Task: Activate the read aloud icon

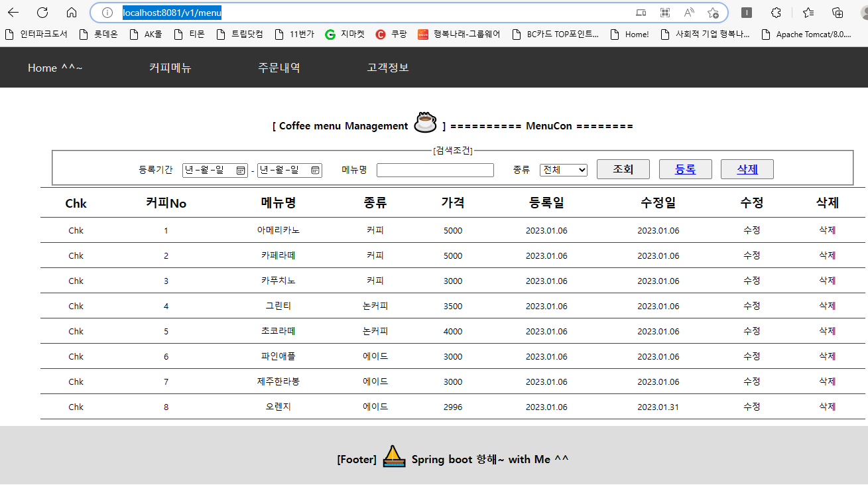Action: (x=689, y=13)
